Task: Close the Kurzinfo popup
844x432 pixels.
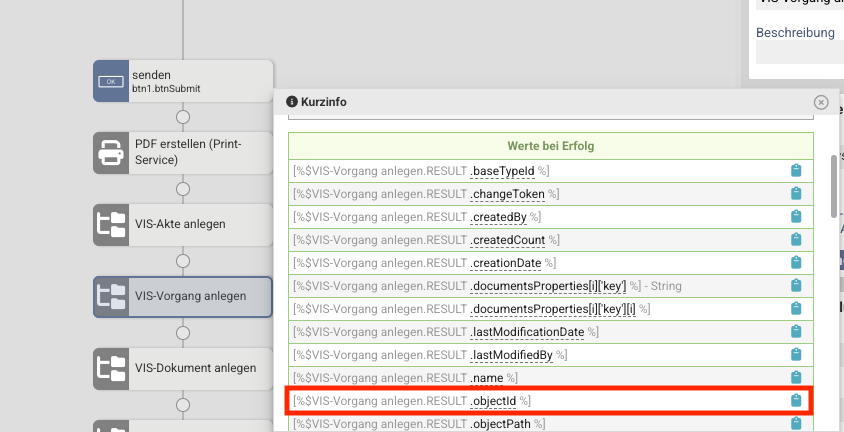Action: 821,102
